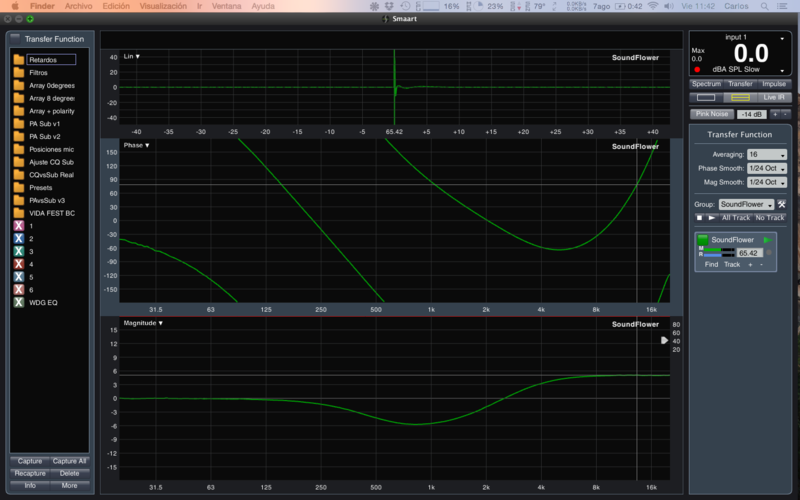The height and width of the screenshot is (500, 800).
Task: Click the Find delay button
Action: pyautogui.click(x=711, y=264)
